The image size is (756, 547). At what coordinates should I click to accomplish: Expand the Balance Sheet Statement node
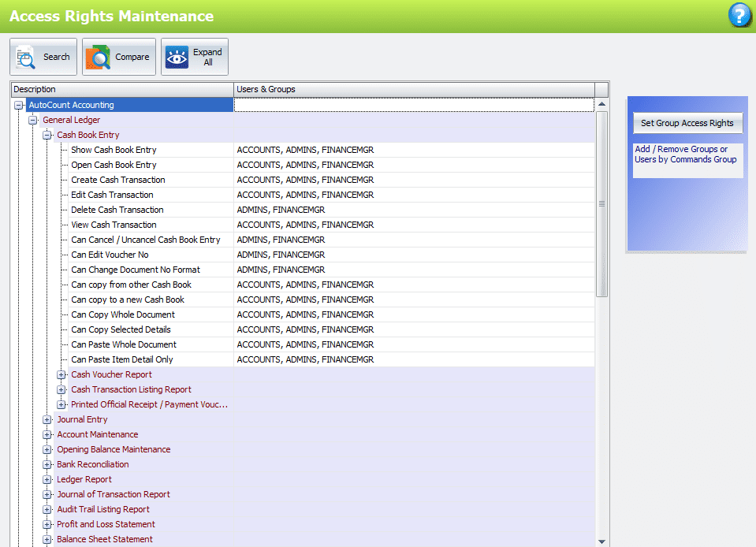click(x=47, y=539)
